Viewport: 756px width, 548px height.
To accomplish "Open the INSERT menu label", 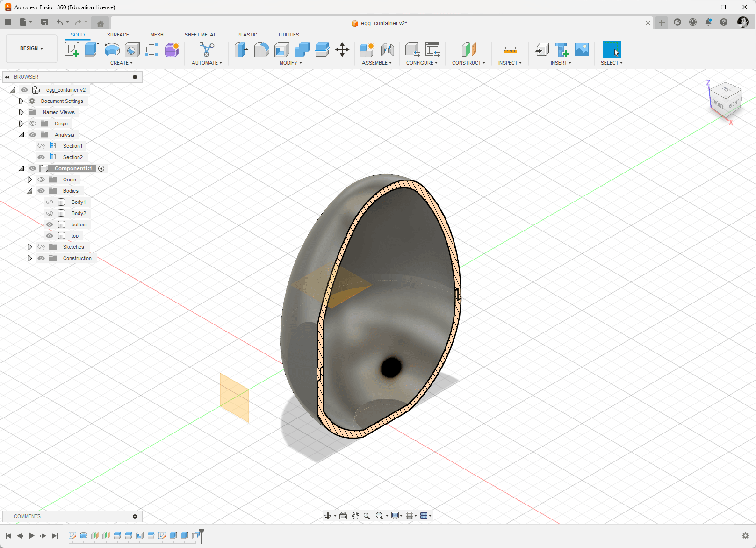I will pyautogui.click(x=561, y=63).
